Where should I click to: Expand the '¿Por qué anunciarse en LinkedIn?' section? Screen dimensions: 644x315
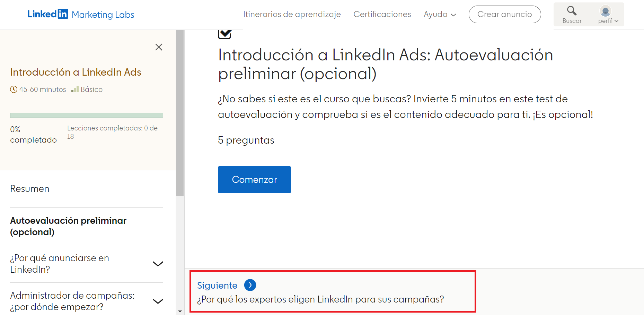pos(158,264)
